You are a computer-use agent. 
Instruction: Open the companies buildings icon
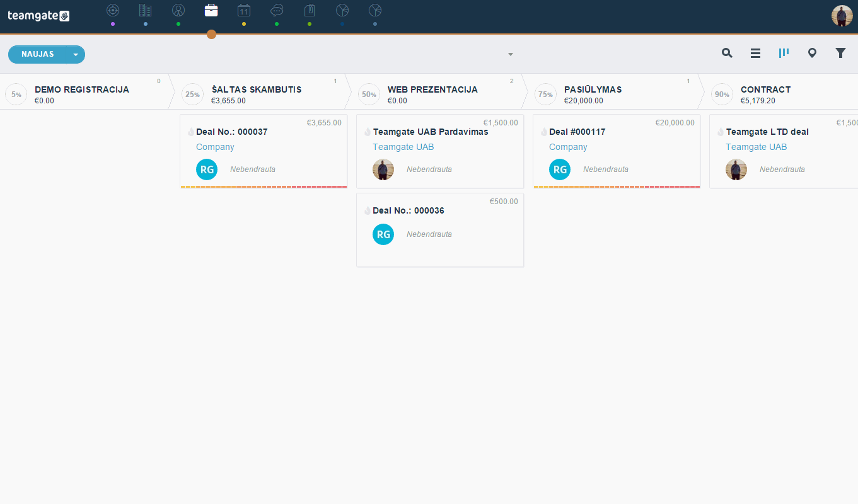point(146,10)
